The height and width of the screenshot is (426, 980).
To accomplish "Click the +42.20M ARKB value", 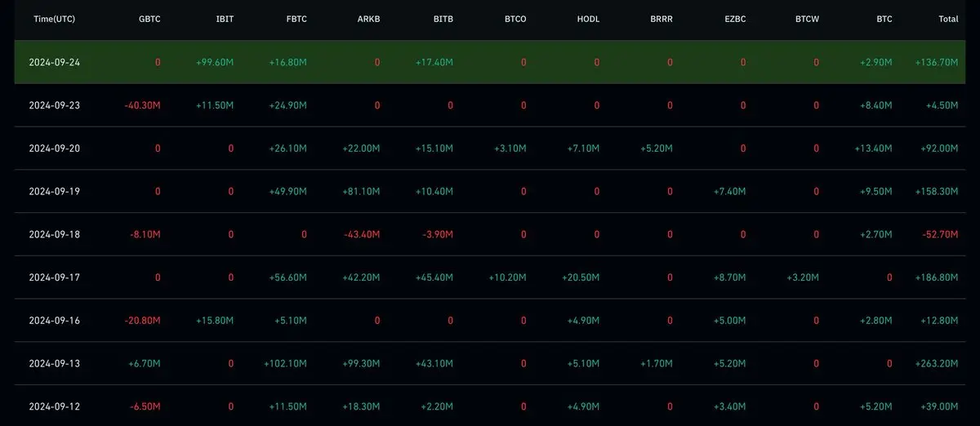I will [361, 278].
